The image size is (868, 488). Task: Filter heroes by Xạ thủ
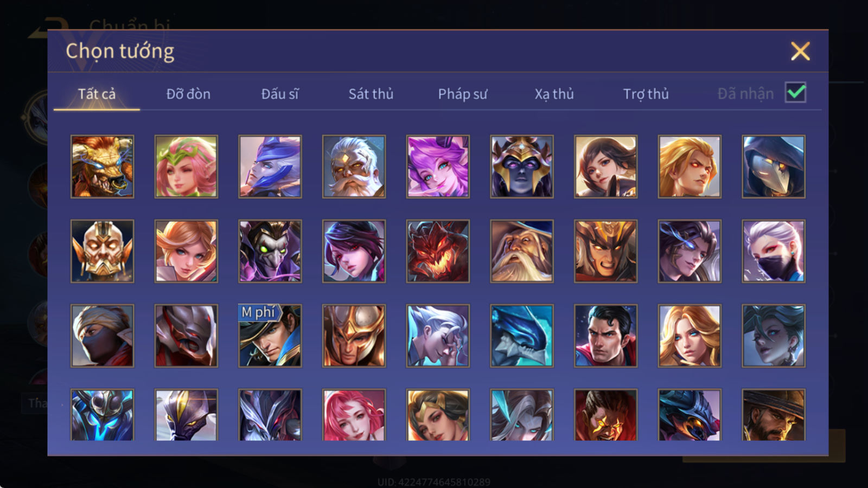click(554, 94)
